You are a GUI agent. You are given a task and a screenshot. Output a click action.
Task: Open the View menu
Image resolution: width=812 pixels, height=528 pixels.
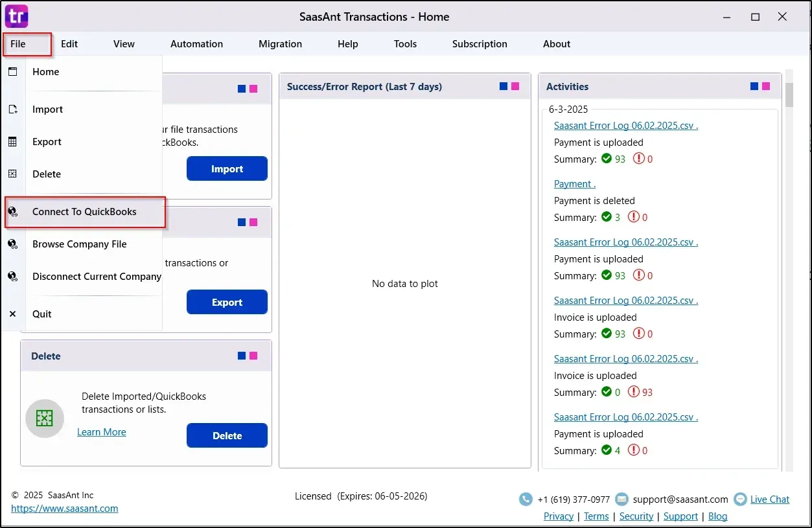coord(124,44)
